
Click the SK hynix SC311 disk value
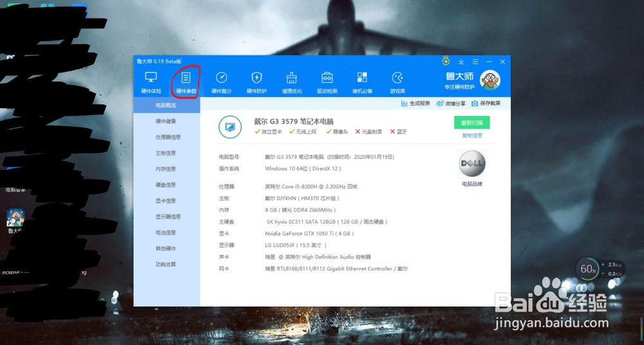(327, 222)
